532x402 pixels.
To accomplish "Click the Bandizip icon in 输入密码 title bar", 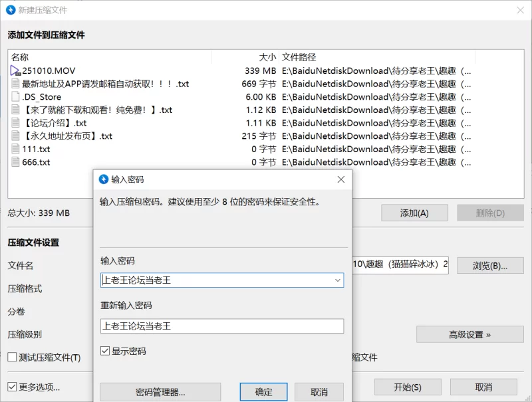I will tap(104, 179).
